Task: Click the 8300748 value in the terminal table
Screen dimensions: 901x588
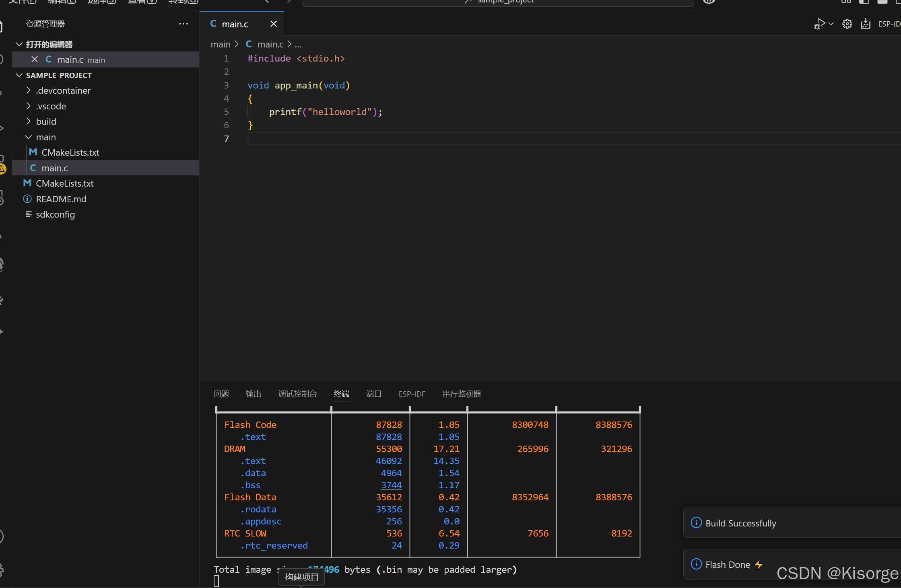Action: [530, 425]
